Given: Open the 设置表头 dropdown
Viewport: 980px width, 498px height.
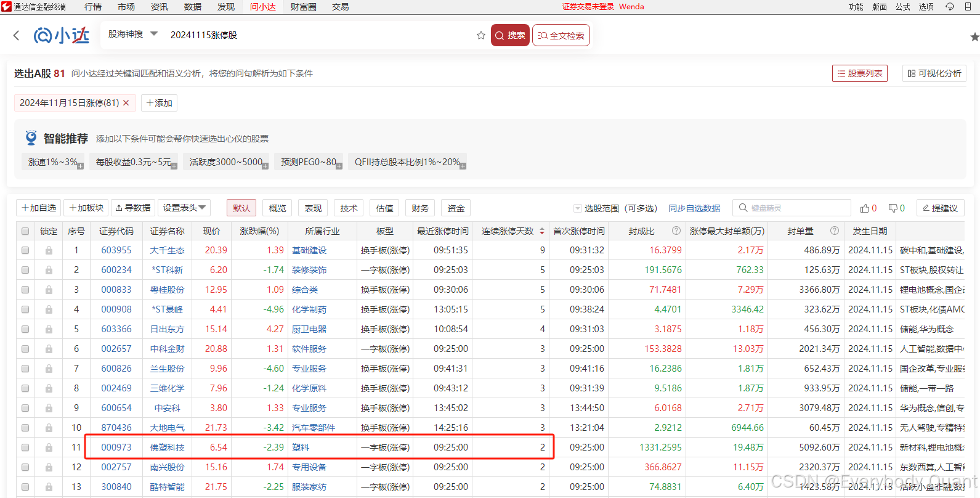Looking at the screenshot, I should (184, 208).
